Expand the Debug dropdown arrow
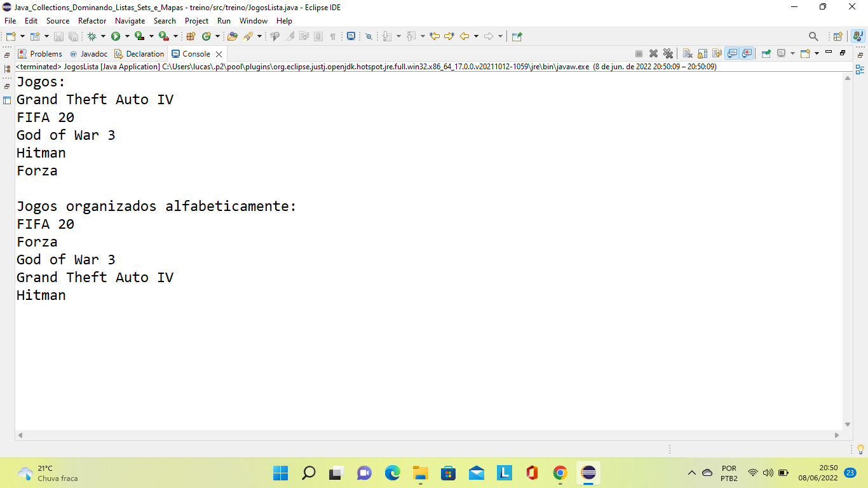Screen dimensions: 868x488 [x=103, y=36]
